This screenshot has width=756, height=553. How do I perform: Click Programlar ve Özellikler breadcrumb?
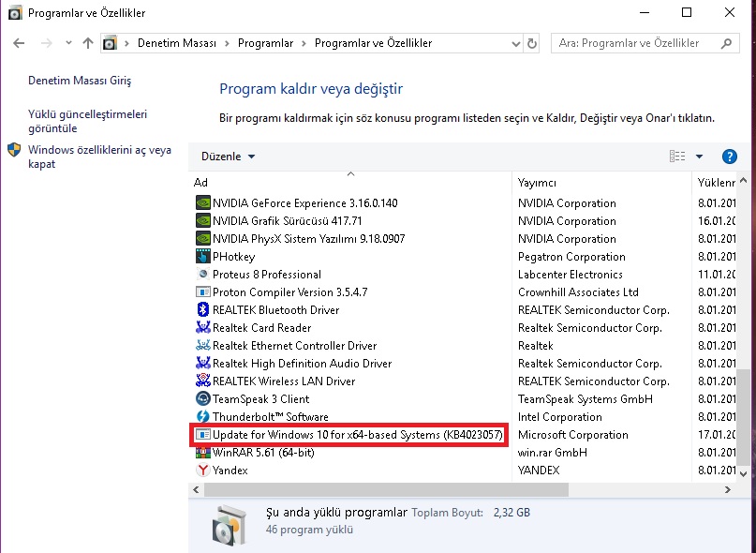[x=373, y=43]
